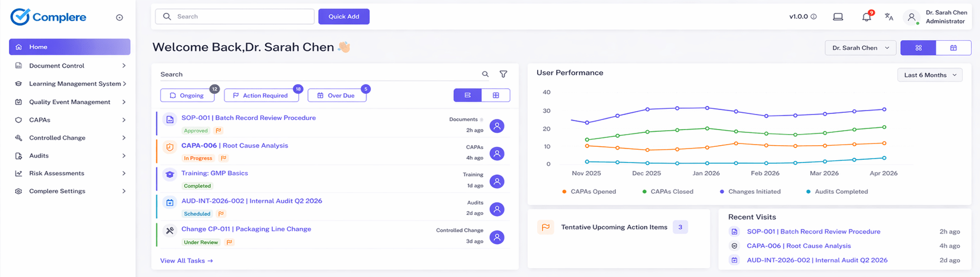Toggle Changes Initiated series in chart legend
The image size is (980, 277).
[750, 192]
